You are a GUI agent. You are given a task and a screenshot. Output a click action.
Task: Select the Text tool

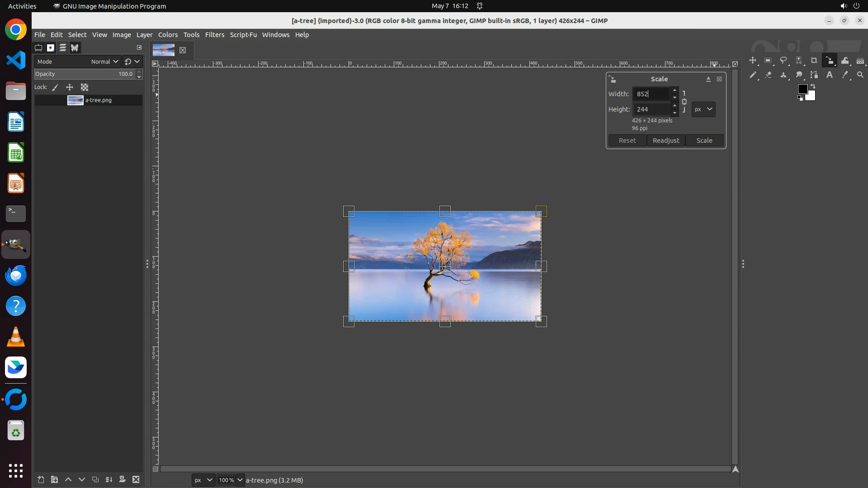point(830,75)
